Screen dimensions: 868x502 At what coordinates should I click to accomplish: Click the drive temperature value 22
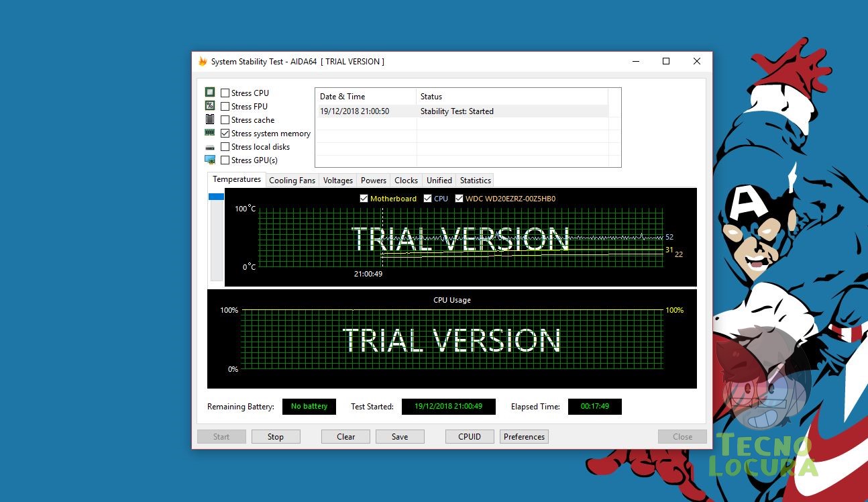(679, 254)
